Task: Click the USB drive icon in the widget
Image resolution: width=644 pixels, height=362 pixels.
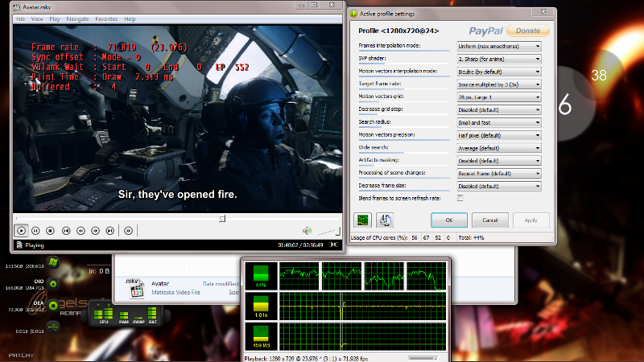Action: [x=53, y=327]
